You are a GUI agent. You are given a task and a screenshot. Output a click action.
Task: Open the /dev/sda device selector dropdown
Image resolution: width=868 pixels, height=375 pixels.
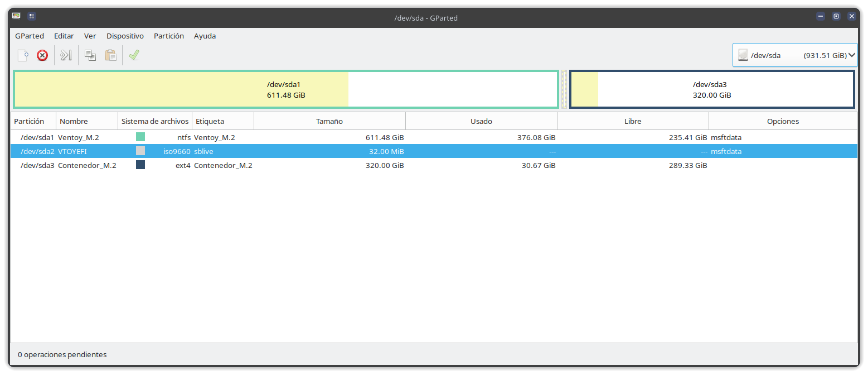795,55
